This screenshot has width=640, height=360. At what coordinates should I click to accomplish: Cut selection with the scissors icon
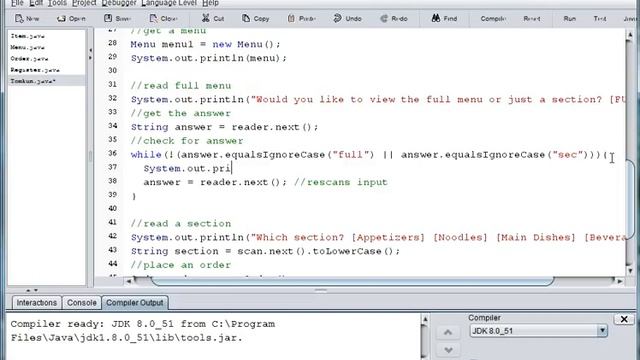click(213, 18)
